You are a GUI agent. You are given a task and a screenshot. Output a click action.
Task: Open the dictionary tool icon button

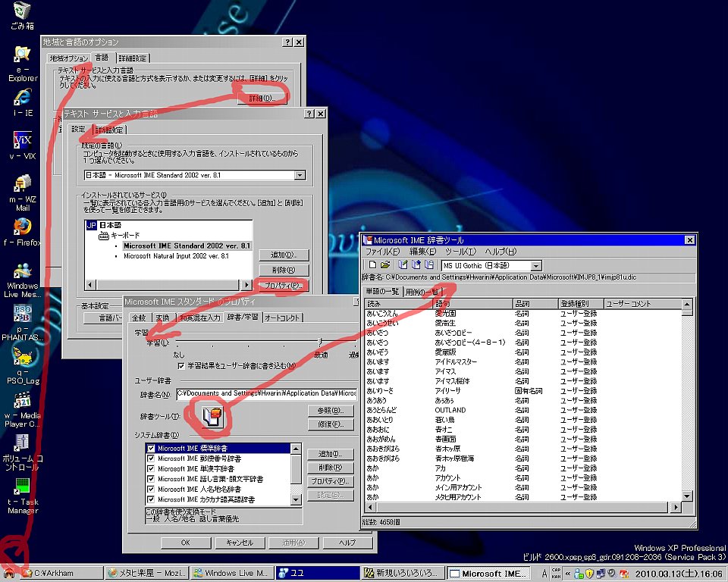tap(213, 416)
